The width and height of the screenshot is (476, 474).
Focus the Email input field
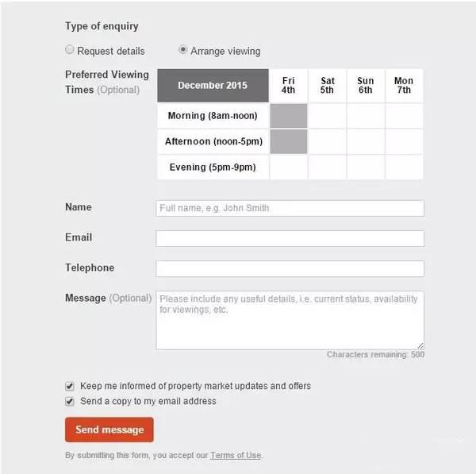290,238
